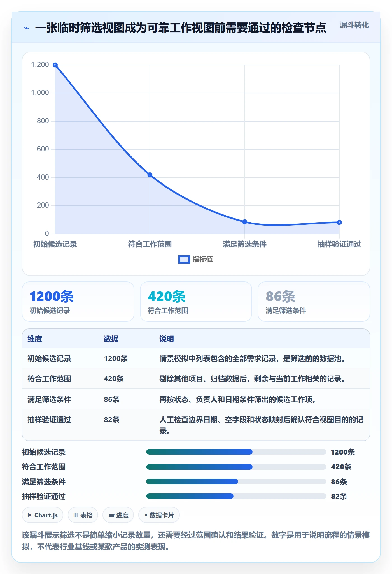Select the chart point at 符合工作范围
This screenshot has width=392, height=574.
click(150, 175)
